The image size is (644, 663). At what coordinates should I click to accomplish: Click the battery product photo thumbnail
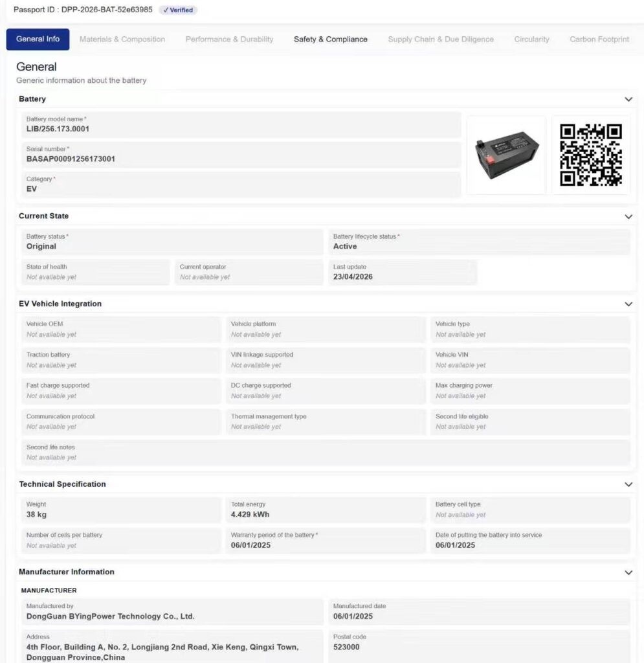coord(506,155)
